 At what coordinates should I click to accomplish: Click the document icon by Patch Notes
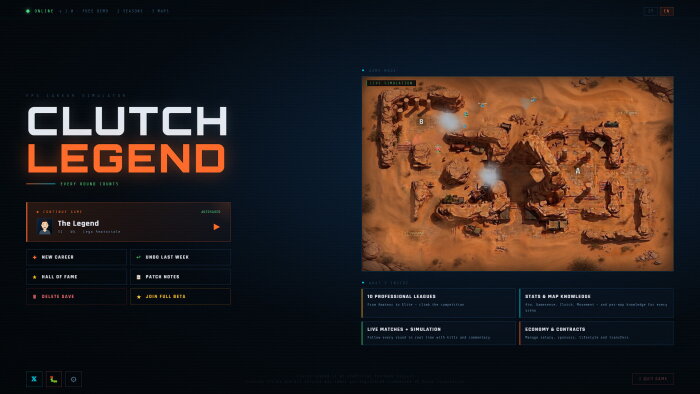[x=138, y=277]
